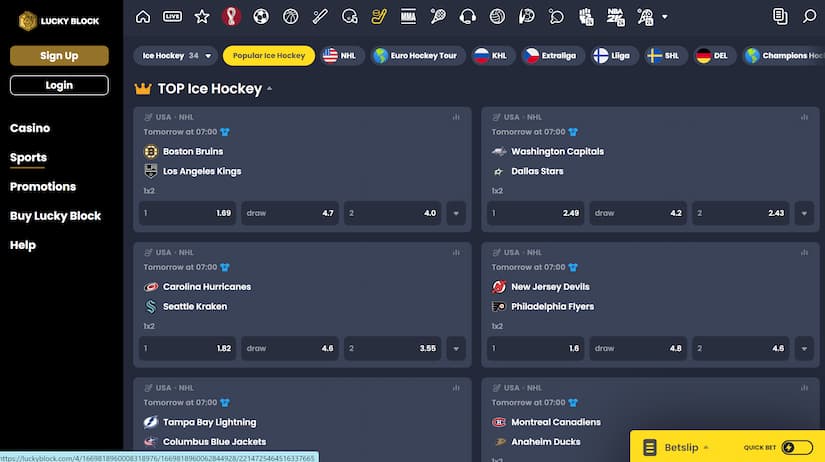825x462 pixels.
Task: Open the Montreal Canadiens match
Action: tap(556, 422)
